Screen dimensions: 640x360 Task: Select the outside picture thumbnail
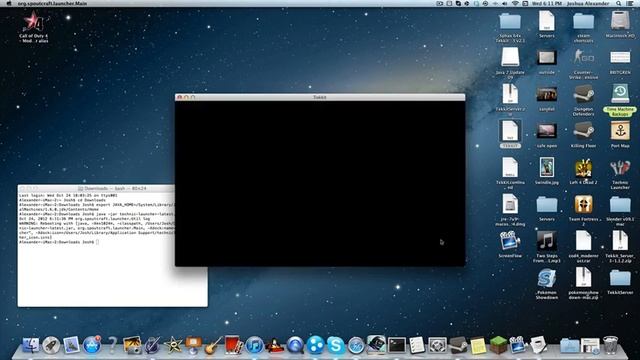[x=547, y=61]
